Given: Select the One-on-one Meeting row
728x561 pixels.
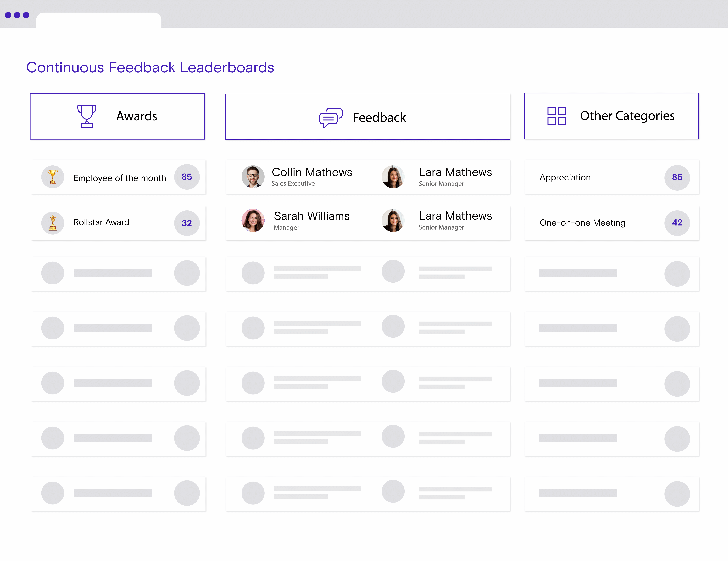Looking at the screenshot, I should pos(612,223).
